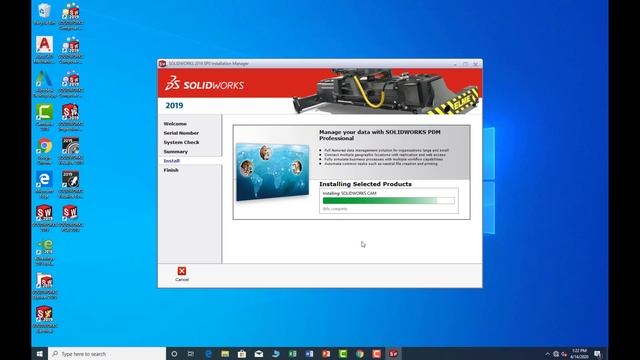Select Recycle Bin desktop icon
This screenshot has width=640, height=360.
click(44, 14)
